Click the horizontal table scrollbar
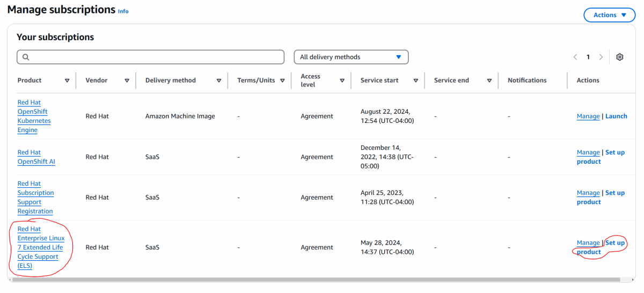Image resolution: width=644 pixels, height=293 pixels. point(316,280)
